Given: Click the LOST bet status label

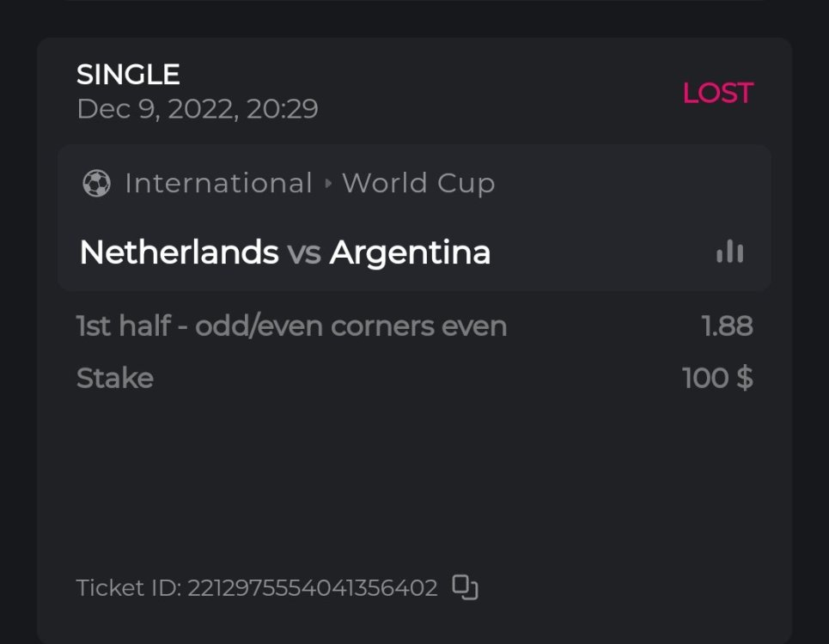Looking at the screenshot, I should tap(717, 93).
